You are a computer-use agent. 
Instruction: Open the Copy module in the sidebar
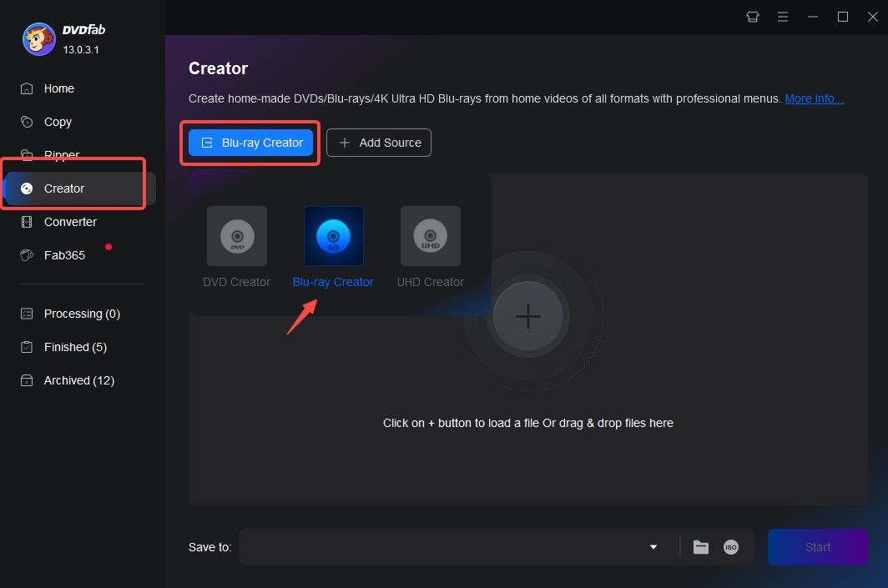coord(57,122)
